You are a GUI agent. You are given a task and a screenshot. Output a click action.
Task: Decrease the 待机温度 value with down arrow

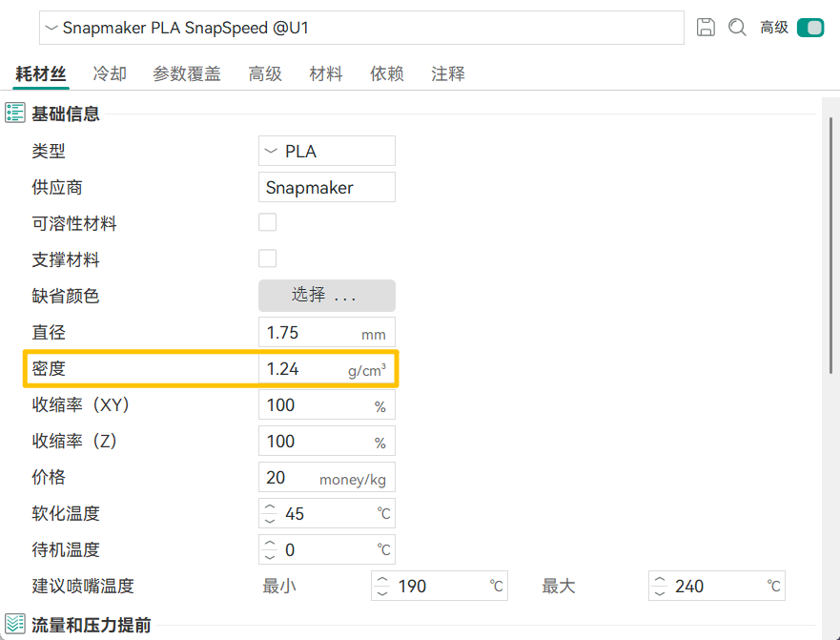click(x=270, y=556)
